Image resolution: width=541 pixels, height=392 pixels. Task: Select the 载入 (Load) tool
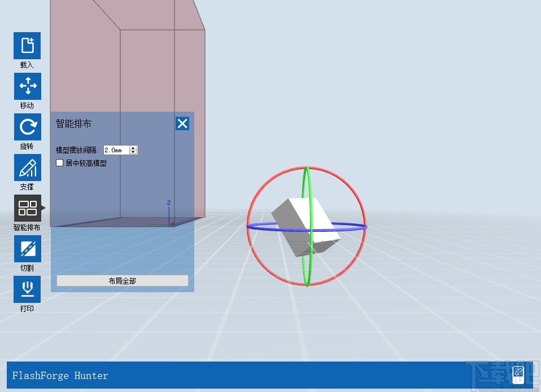click(27, 46)
